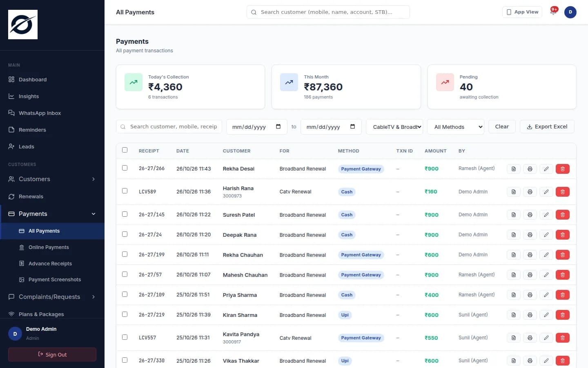Open WhatsApp Inbox in sidebar

52,113
